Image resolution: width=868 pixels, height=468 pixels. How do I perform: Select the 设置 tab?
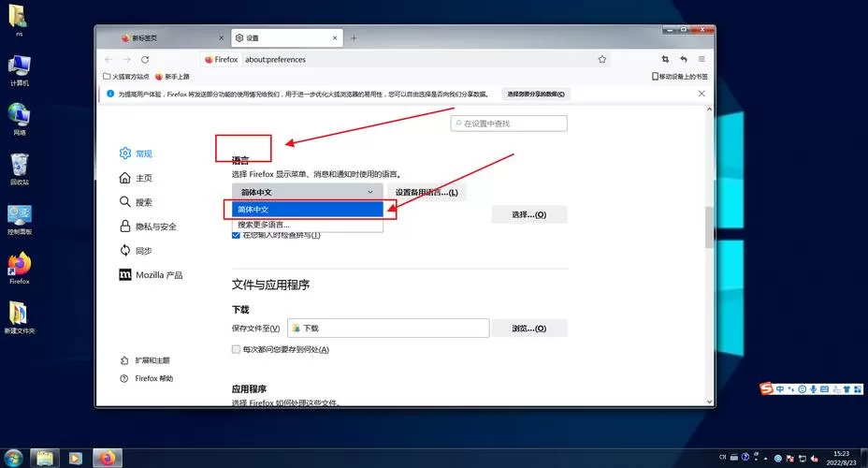click(287, 38)
